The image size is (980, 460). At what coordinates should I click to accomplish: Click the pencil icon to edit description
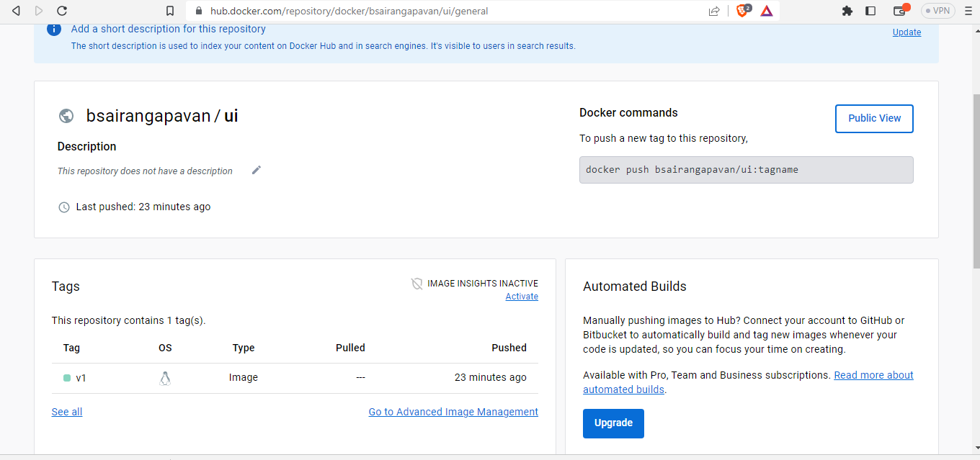[257, 170]
